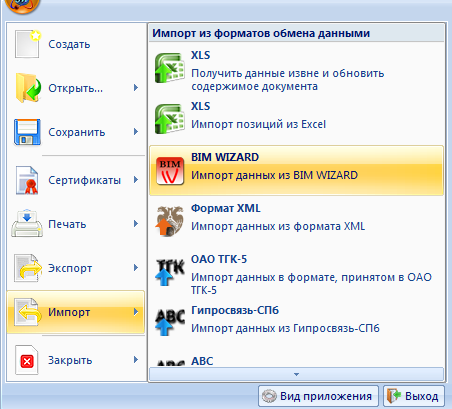Screen dimensions: 452x409
Task: Click the gear icon on Вид приложения
Action: pos(269,396)
